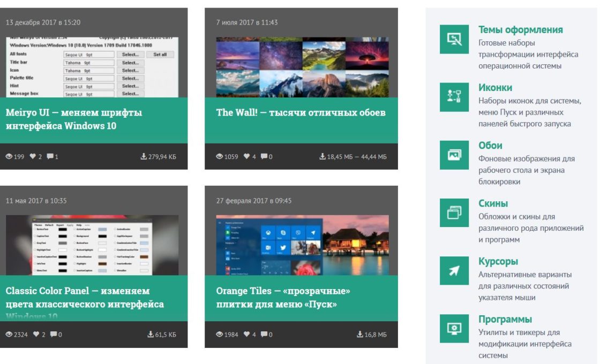The image size is (600, 364).
Task: Open comments icon on Classic Color Panel card
Action: click(x=54, y=334)
